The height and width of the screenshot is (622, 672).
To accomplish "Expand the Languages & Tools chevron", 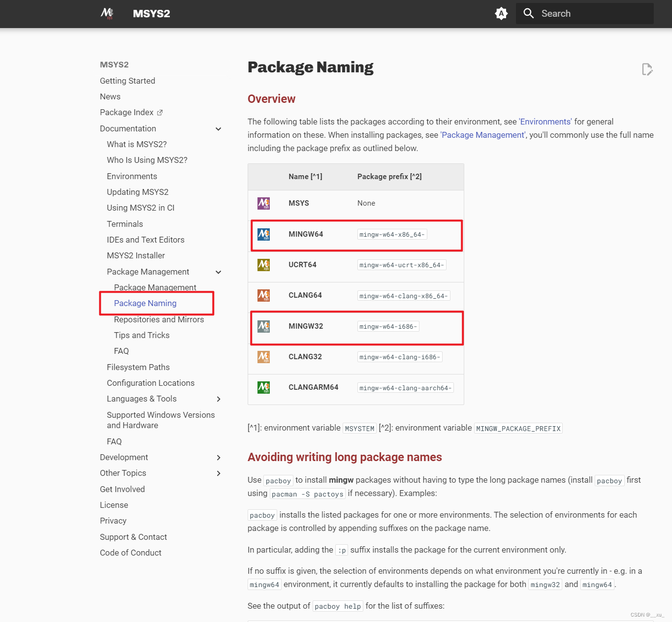I will 219,399.
